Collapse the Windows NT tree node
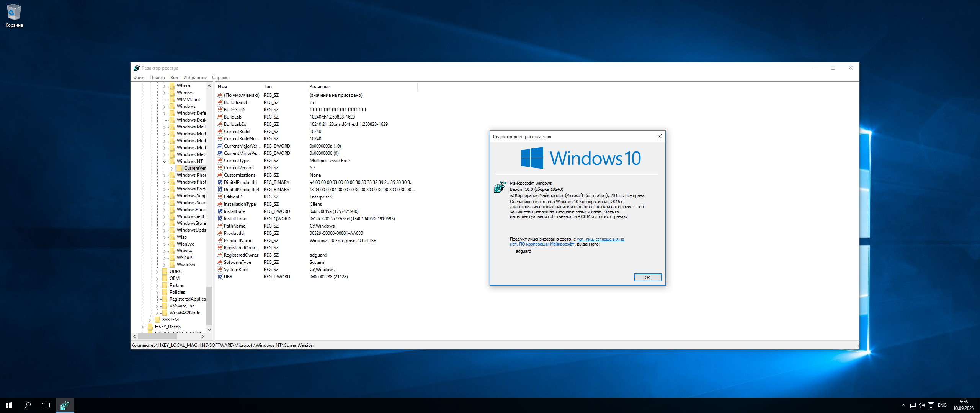The height and width of the screenshot is (413, 980). pos(165,161)
